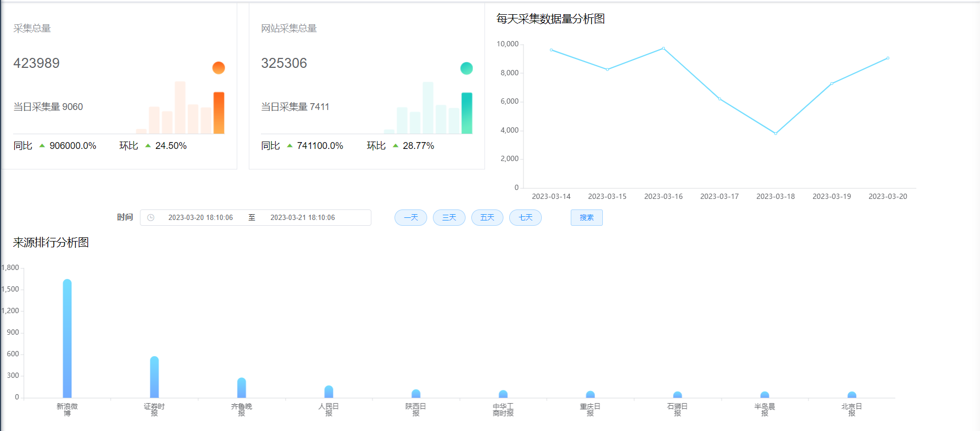This screenshot has height=431, width=980.
Task: Click the 网站采集总量 card label
Action: [x=289, y=28]
